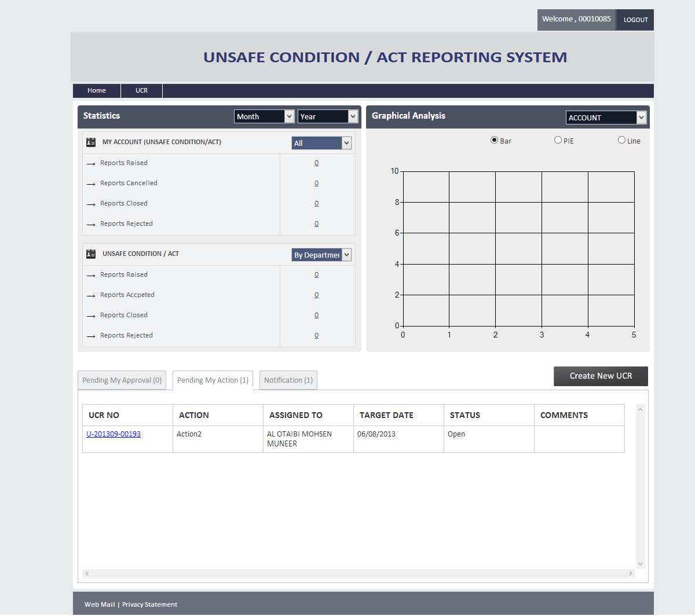The height and width of the screenshot is (616, 695).
Task: Click the horizontal scroll right arrow
Action: (x=631, y=574)
